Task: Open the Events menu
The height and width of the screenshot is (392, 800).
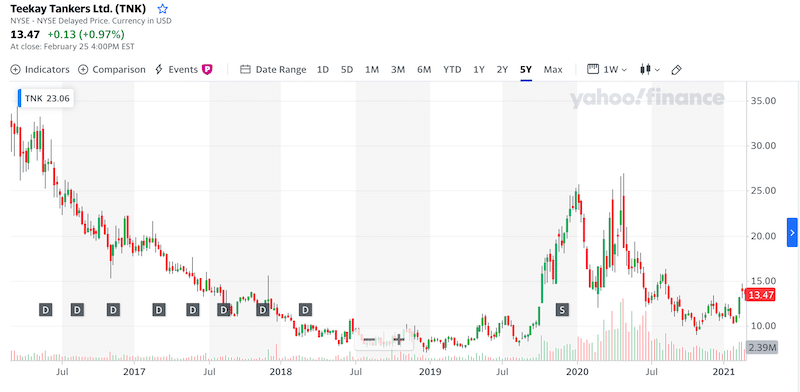Action: point(176,69)
